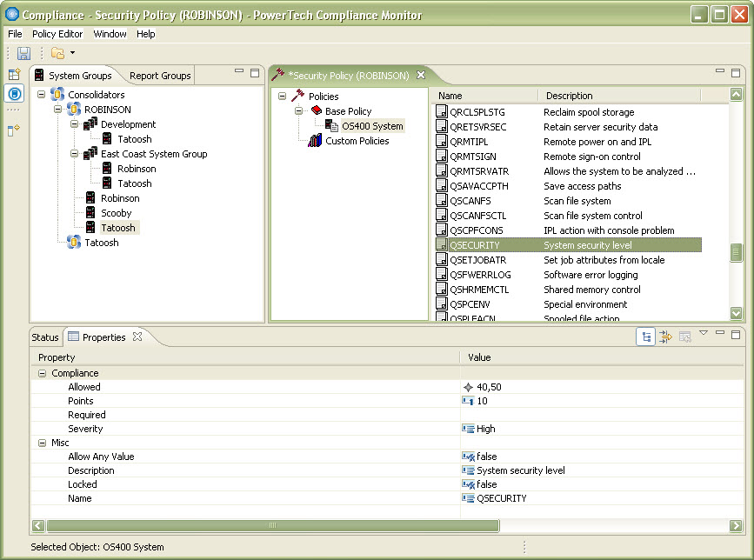Collapse the Policies tree node
This screenshot has width=754, height=560.
283,97
